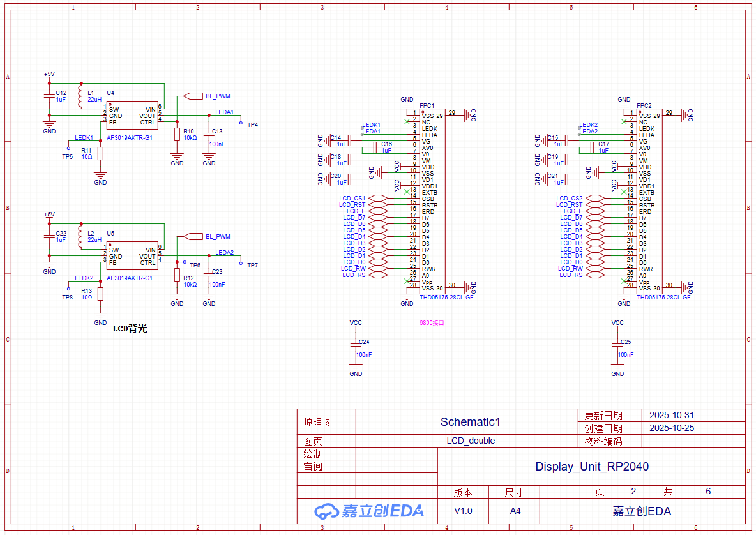This screenshot has width=756, height=535.
Task: Select the U4 AP3019AKTR-G1 chip symbol
Action: pyautogui.click(x=132, y=116)
